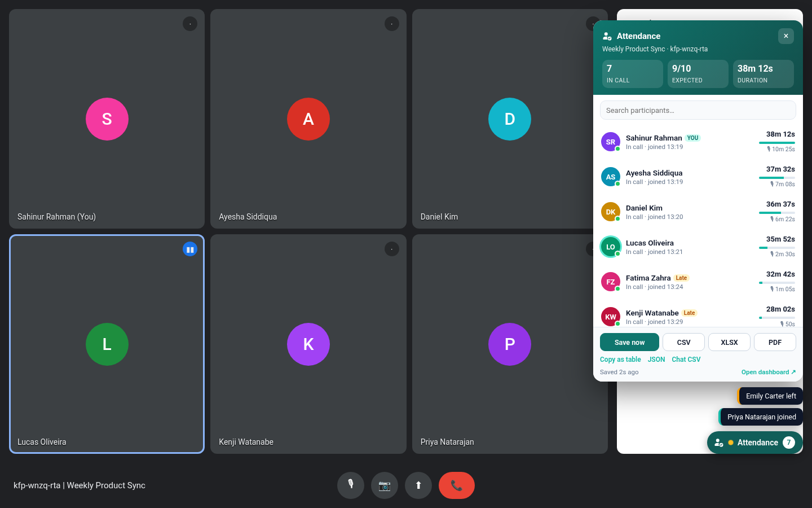Click the LO avatar for Lucas Oliveira
Image resolution: width=812 pixels, height=508 pixels.
click(611, 247)
